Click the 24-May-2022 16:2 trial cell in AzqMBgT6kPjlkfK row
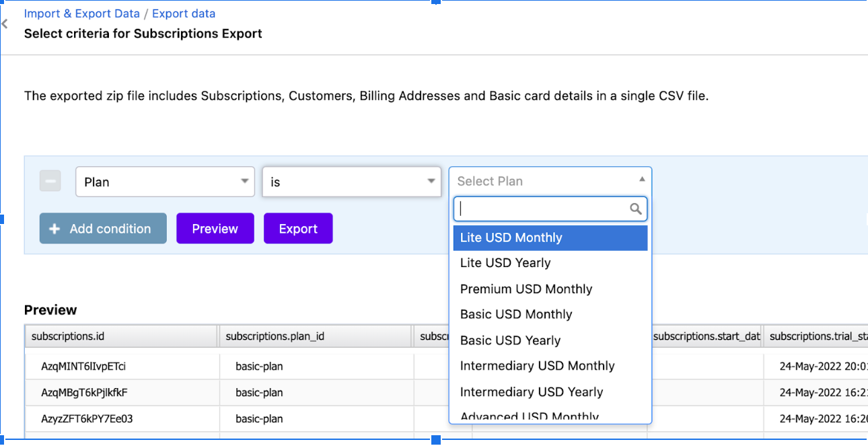Image resolution: width=868 pixels, height=448 pixels. click(x=816, y=393)
